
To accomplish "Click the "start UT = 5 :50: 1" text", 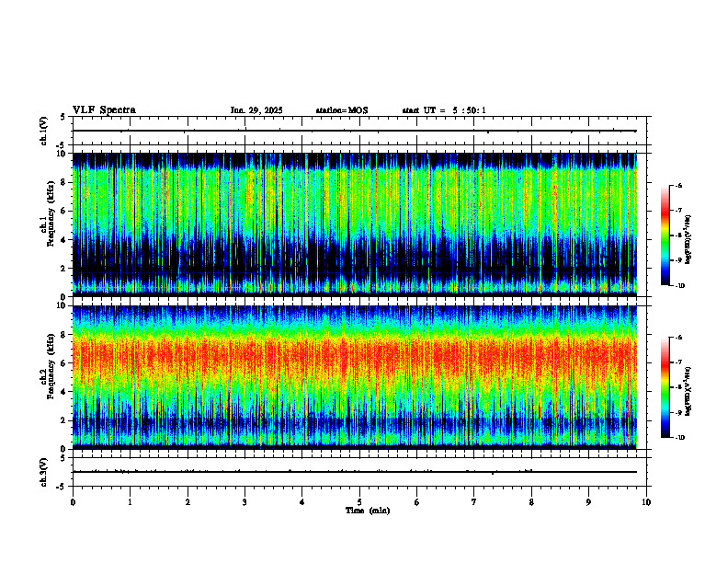I will click(x=444, y=110).
